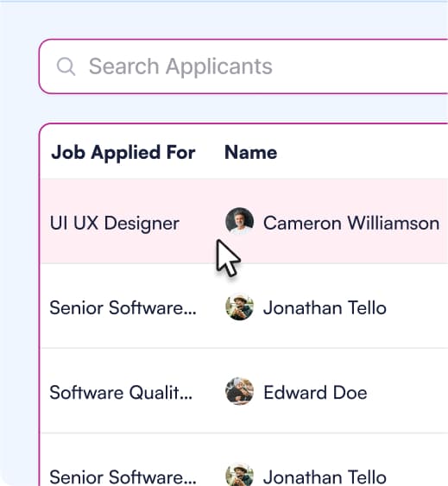Select the UI UX Designer job cell
The height and width of the screenshot is (486, 448).
click(115, 223)
